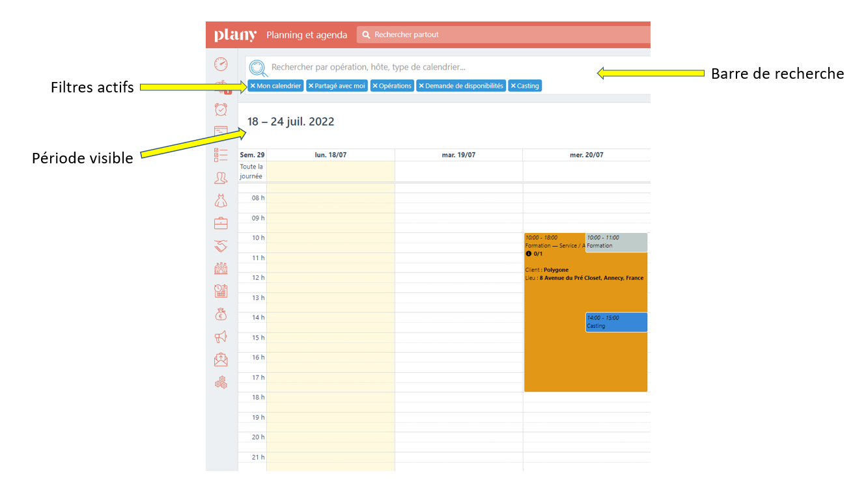868x490 pixels.
Task: Select the dress icon in sidebar
Action: (221, 200)
